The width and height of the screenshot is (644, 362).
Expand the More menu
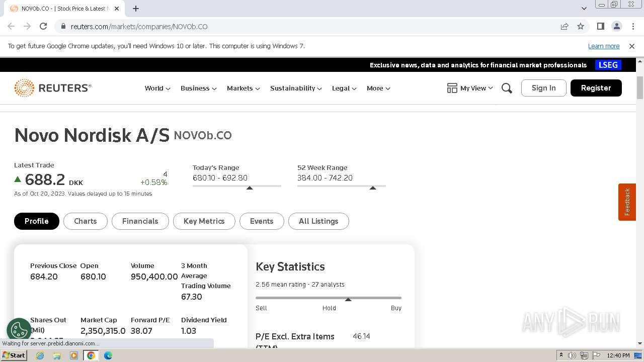tap(378, 88)
